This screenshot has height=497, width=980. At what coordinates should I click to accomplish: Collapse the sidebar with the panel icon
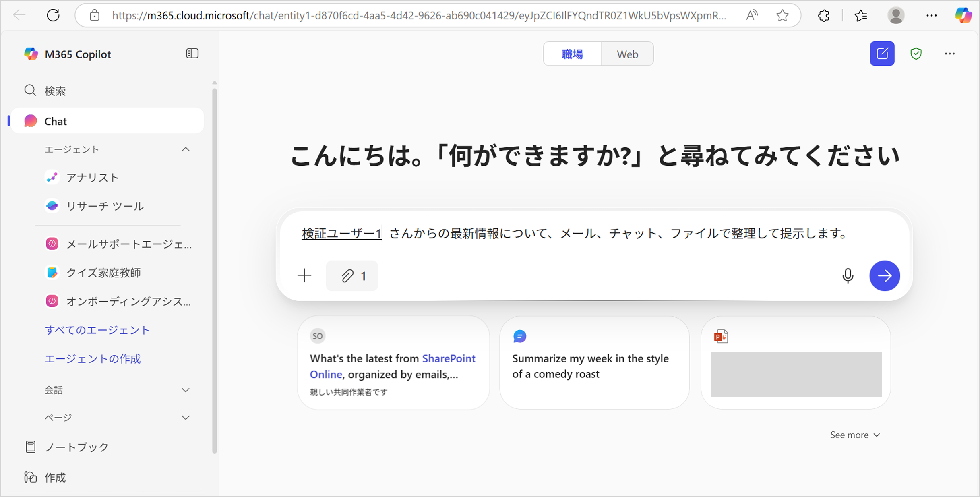192,53
